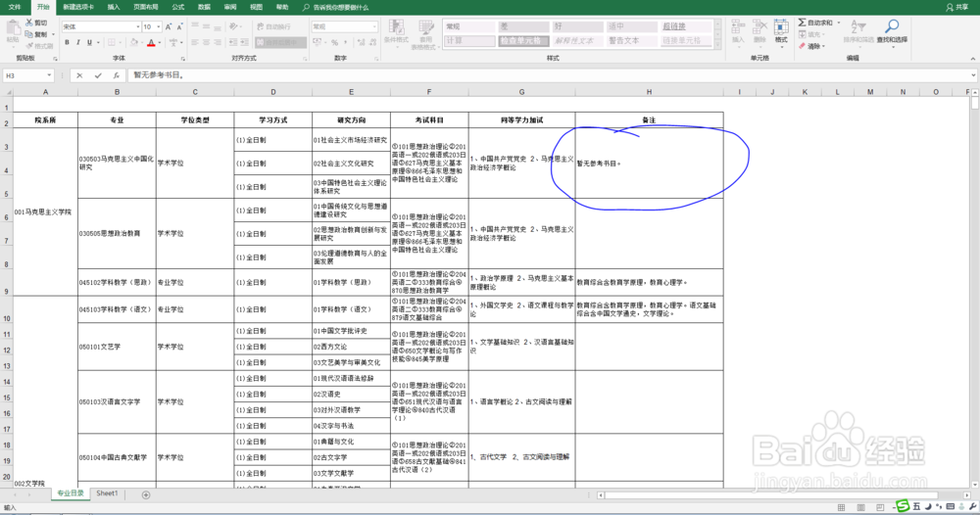The image size is (980, 515).
Task: Center text horizontally
Action: click(206, 42)
